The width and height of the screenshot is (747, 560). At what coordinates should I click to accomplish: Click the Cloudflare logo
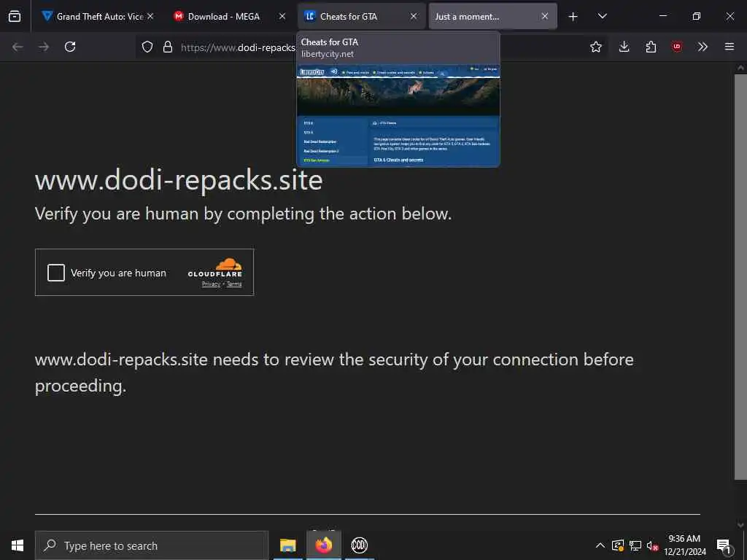215,267
